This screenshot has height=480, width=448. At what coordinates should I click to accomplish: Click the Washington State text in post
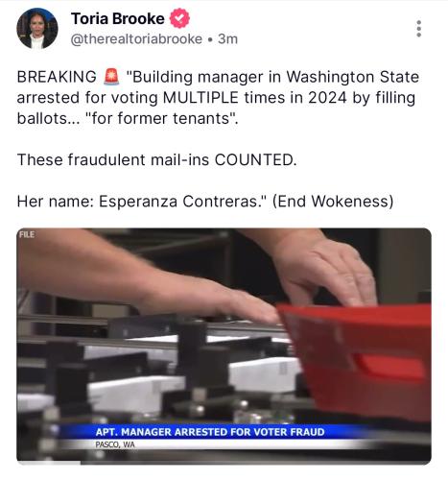tap(352, 77)
